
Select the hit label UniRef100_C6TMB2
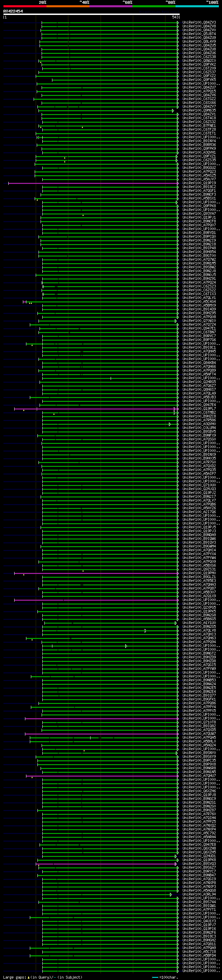(199, 412)
